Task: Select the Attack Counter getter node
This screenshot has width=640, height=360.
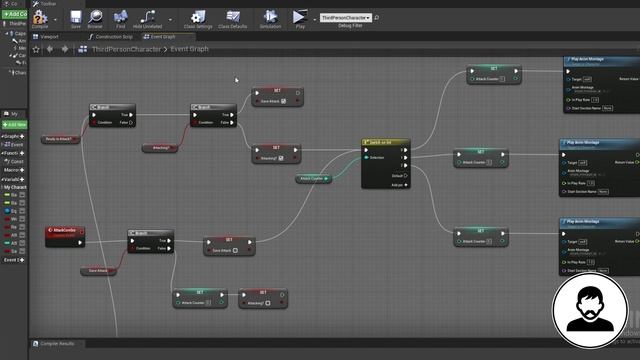Action: point(313,178)
